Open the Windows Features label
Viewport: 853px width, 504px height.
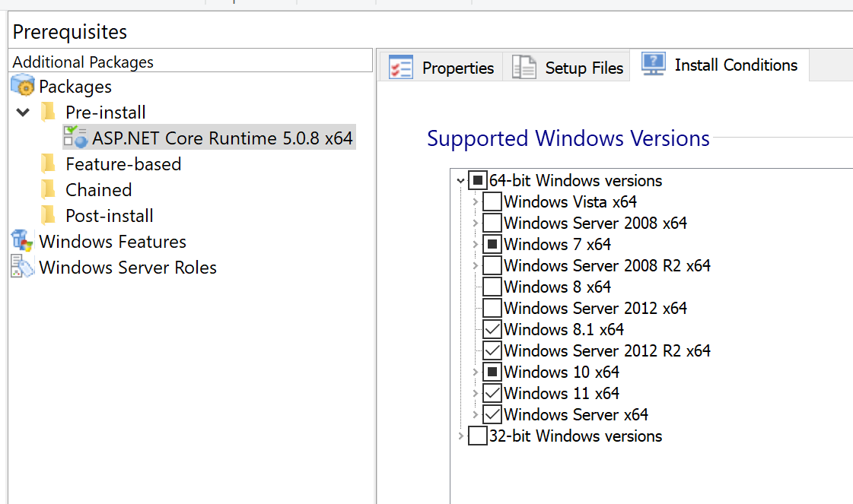pyautogui.click(x=113, y=242)
